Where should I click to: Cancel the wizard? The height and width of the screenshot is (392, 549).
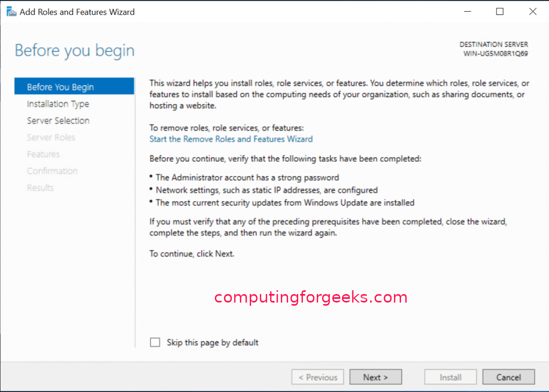[508, 377]
